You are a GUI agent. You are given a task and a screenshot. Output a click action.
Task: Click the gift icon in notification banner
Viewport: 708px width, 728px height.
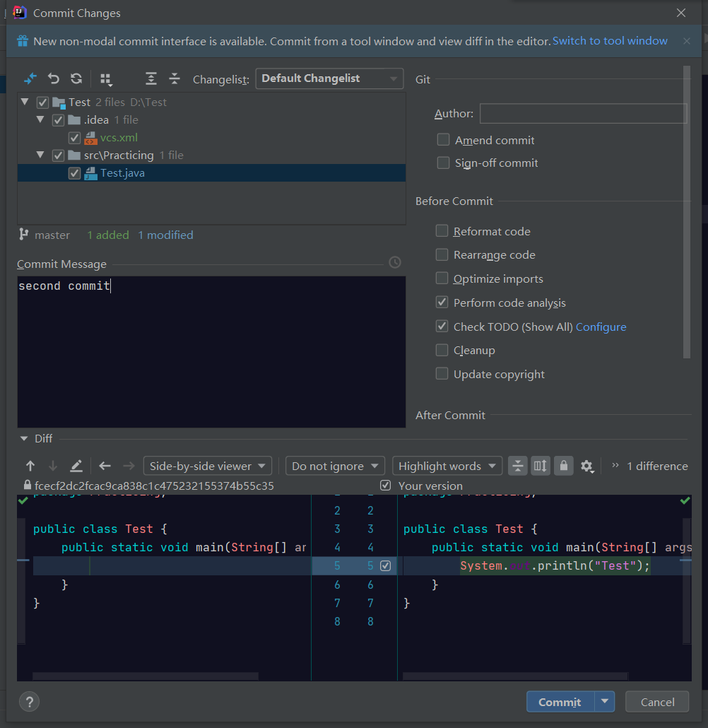tap(23, 41)
